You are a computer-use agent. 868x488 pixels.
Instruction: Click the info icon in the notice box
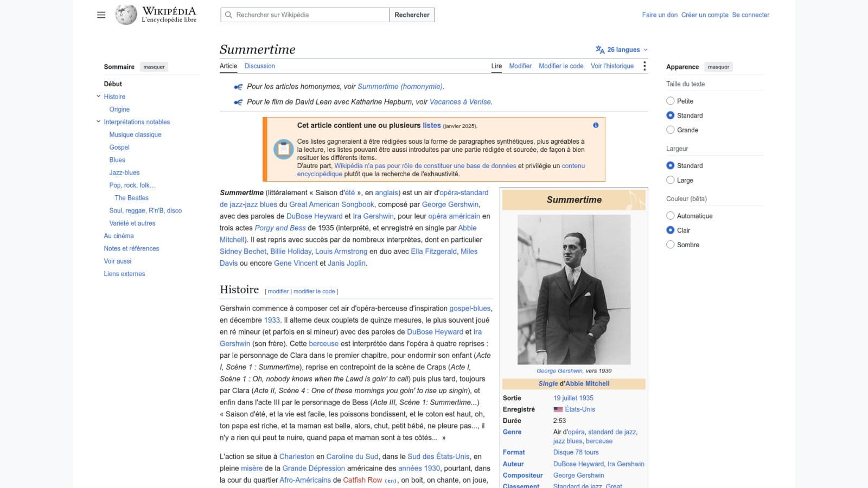[596, 125]
